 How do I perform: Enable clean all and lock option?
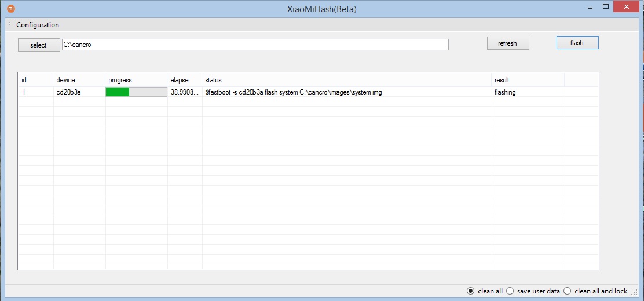tap(568, 291)
